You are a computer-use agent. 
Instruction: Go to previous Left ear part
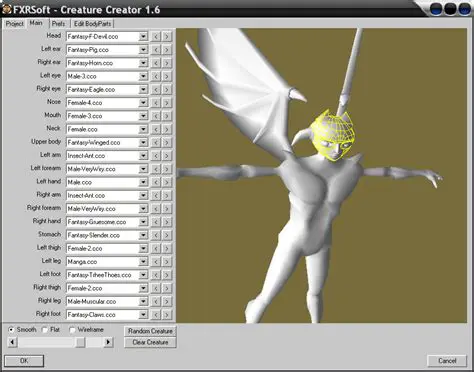(156, 50)
